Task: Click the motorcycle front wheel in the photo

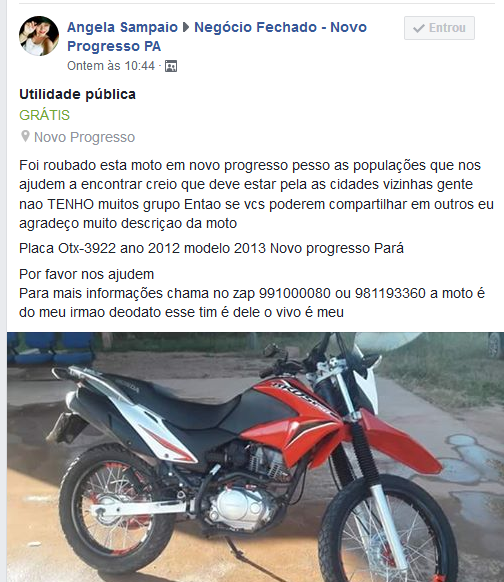Action: click(x=388, y=534)
